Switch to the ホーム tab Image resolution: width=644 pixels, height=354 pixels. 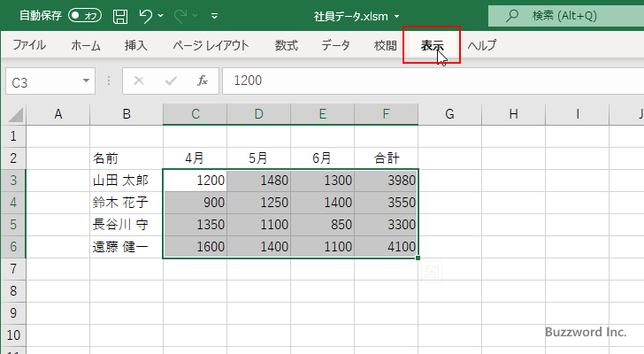86,45
